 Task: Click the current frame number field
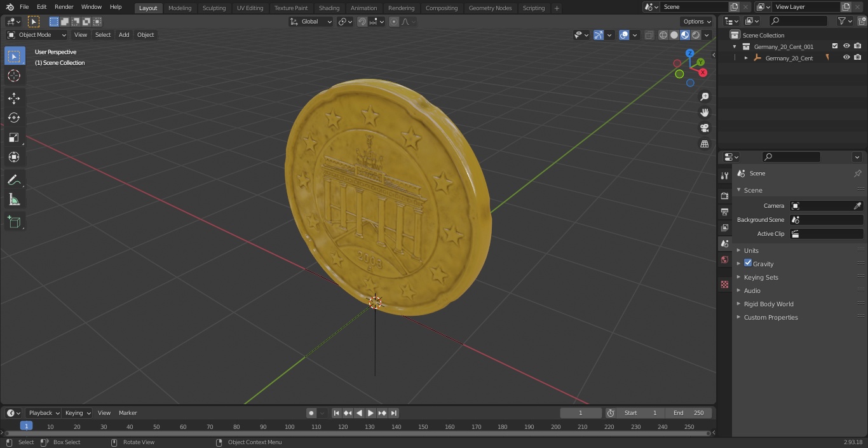tap(581, 413)
